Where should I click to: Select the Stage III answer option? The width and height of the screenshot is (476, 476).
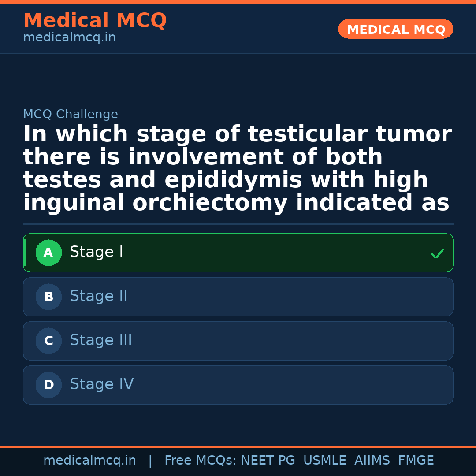238,341
